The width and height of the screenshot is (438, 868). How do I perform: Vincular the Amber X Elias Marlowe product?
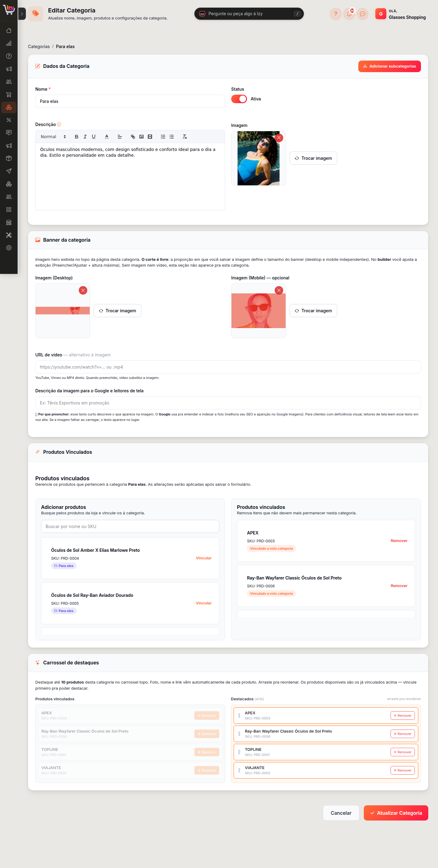tap(204, 558)
